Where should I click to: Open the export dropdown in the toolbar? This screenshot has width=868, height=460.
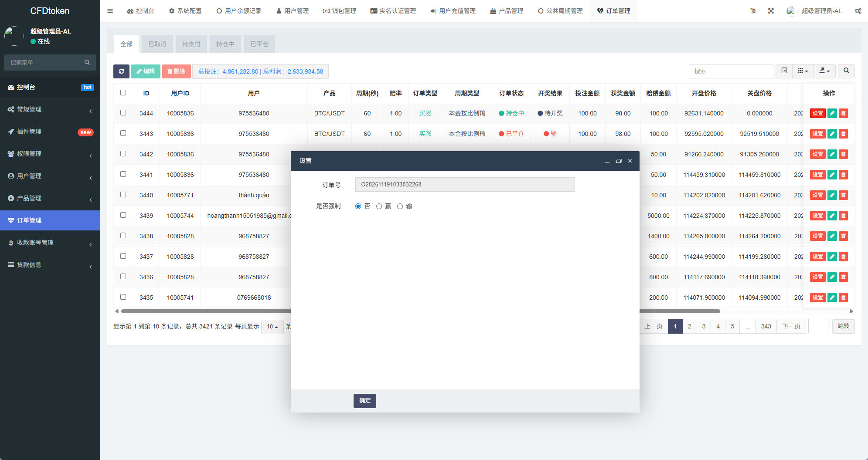(x=824, y=71)
